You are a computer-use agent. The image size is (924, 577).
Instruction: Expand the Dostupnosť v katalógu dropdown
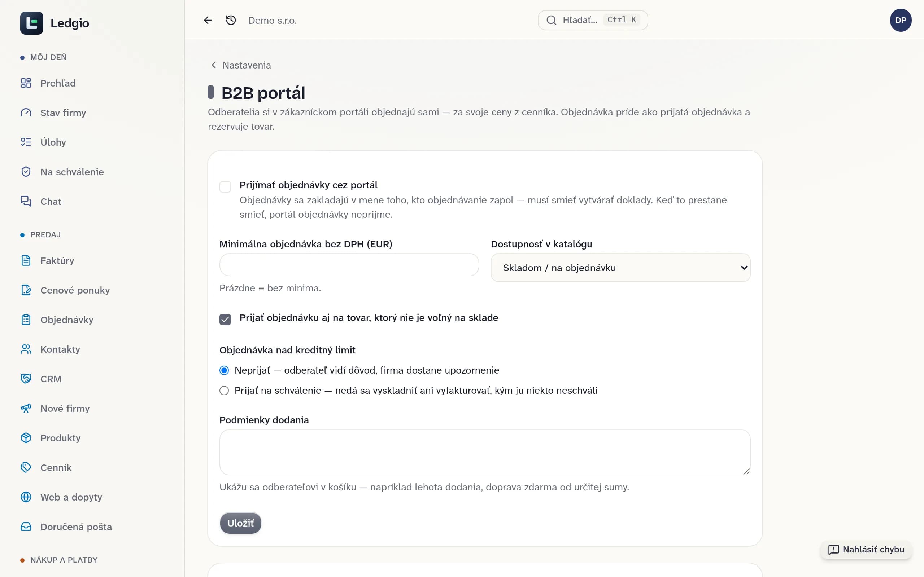(620, 268)
